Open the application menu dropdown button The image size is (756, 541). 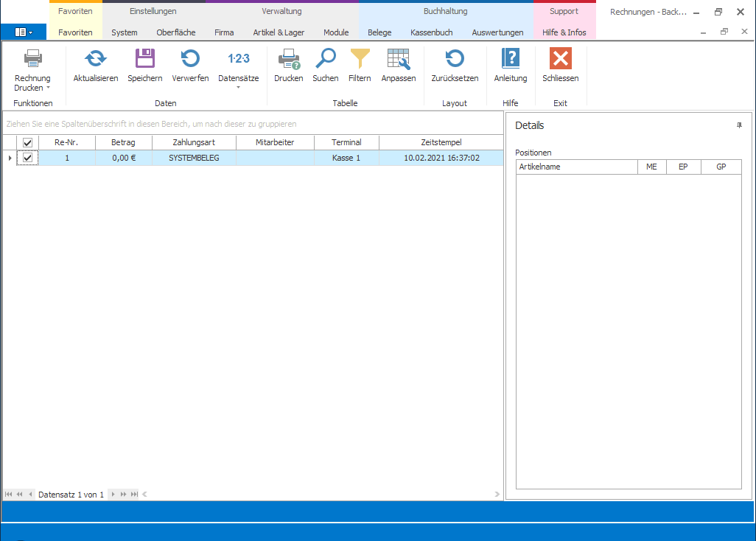(24, 32)
